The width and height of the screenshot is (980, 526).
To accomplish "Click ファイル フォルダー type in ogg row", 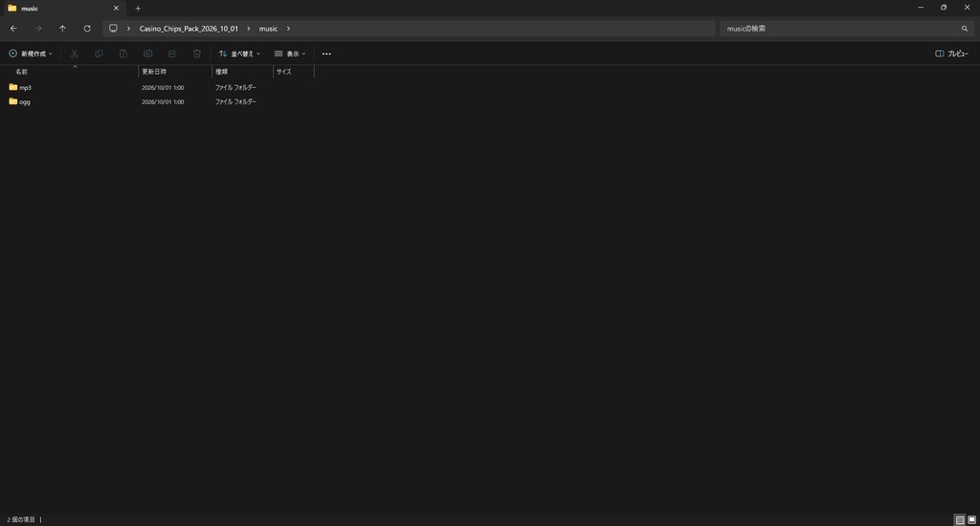I will pyautogui.click(x=235, y=101).
